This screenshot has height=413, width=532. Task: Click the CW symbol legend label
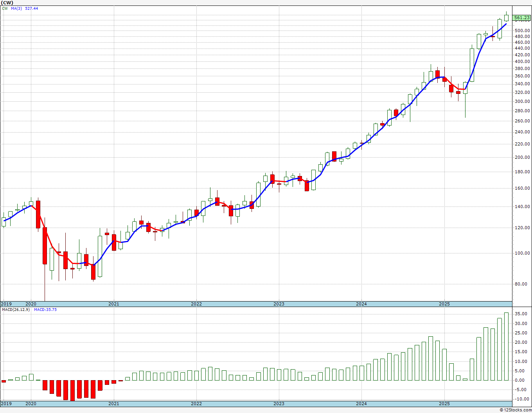pos(5,8)
